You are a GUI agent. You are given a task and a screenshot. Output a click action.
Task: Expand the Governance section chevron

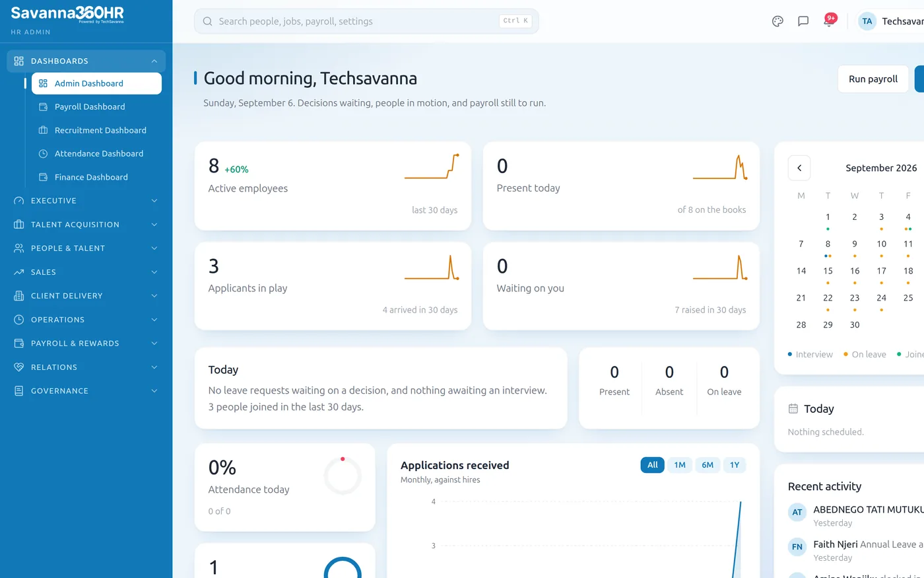pos(154,391)
